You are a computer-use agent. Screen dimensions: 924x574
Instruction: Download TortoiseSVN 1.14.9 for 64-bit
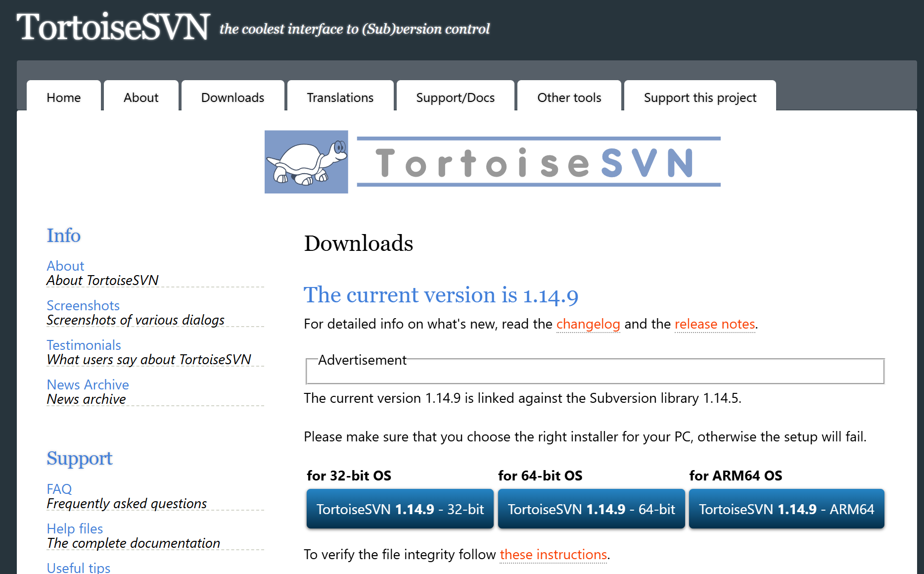pyautogui.click(x=591, y=509)
